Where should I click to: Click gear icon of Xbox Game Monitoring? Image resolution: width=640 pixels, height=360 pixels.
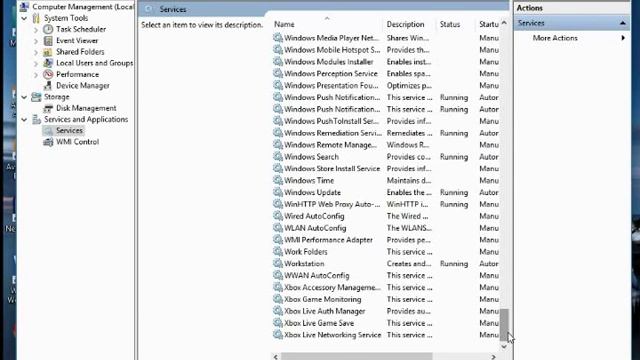(x=278, y=299)
